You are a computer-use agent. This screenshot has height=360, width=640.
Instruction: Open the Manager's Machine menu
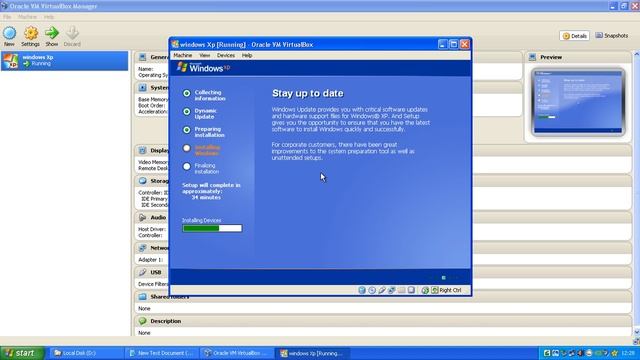27,17
